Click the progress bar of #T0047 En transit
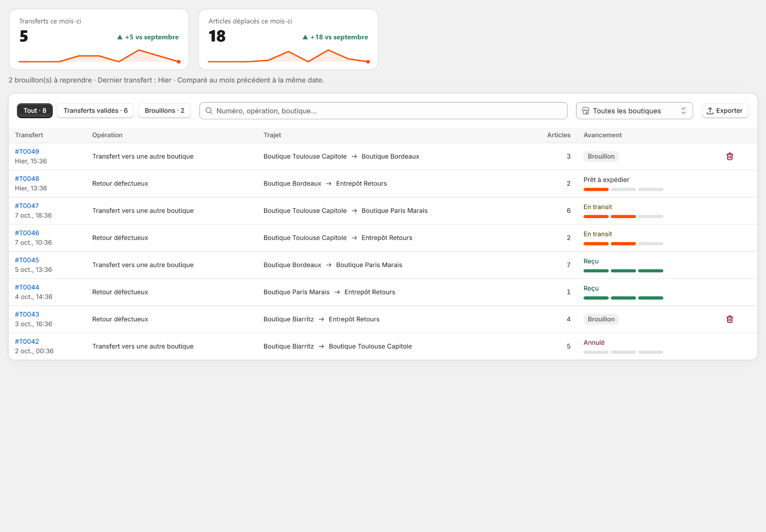This screenshot has height=532, width=766. point(623,217)
